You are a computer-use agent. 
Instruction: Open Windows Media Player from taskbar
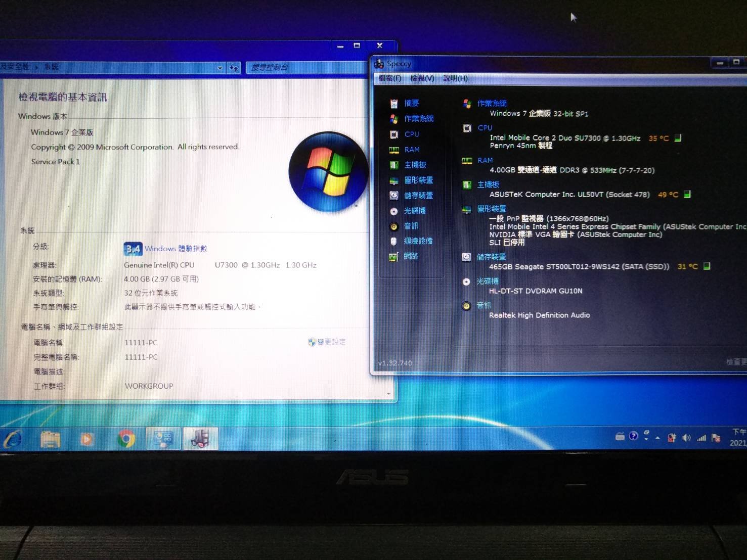pyautogui.click(x=87, y=439)
